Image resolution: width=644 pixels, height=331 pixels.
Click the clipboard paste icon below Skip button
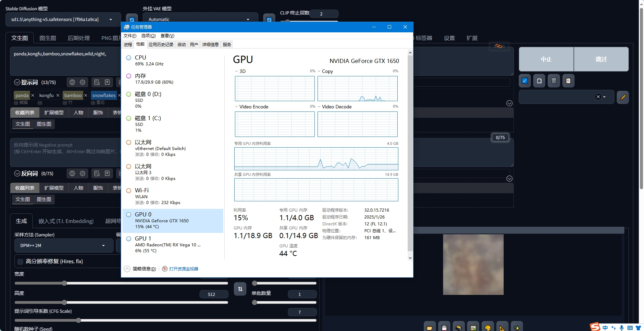click(x=568, y=81)
